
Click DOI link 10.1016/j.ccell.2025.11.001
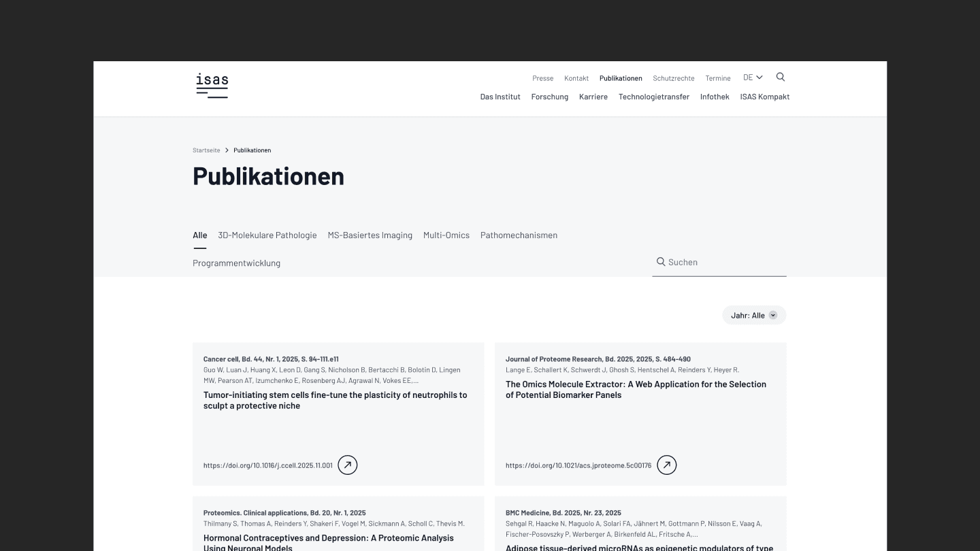[x=268, y=466]
